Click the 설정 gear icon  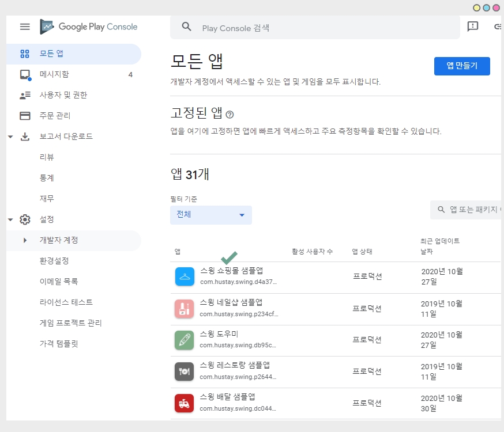click(x=25, y=219)
